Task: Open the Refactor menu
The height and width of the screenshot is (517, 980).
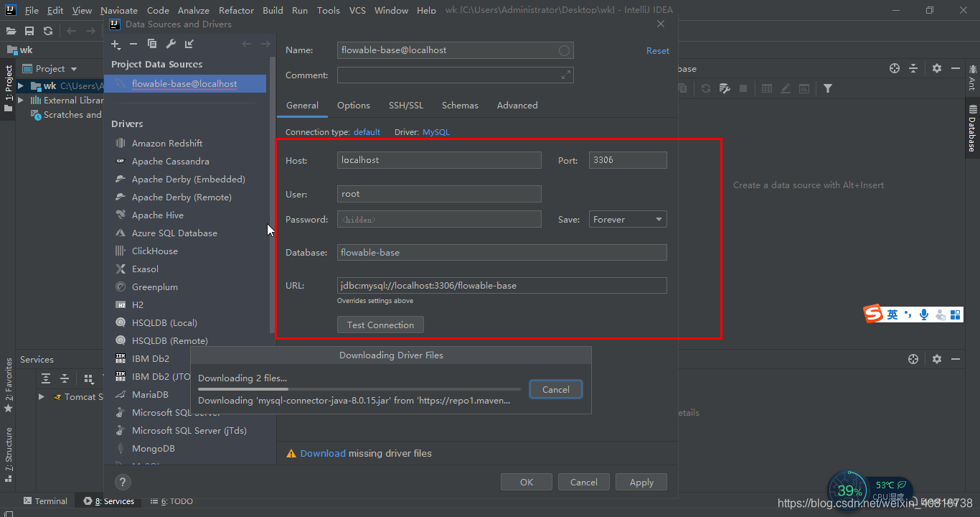Action: tap(236, 10)
